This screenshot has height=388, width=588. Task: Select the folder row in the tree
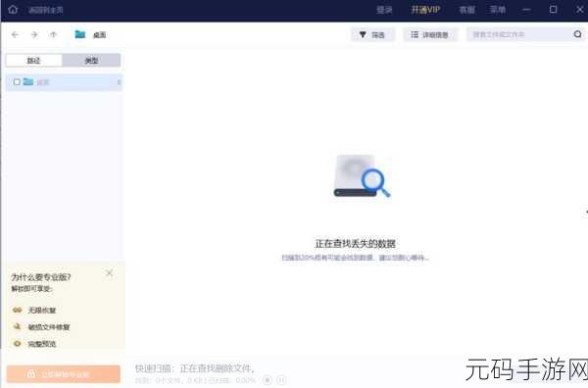(x=64, y=82)
